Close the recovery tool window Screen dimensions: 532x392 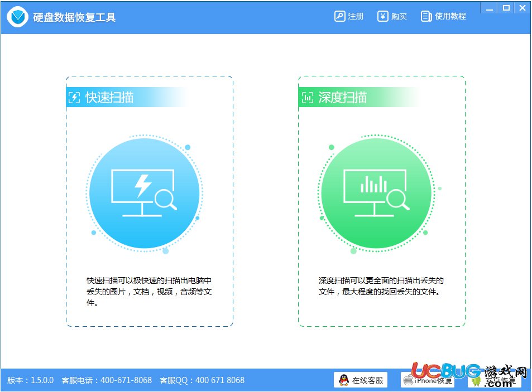[523, 8]
